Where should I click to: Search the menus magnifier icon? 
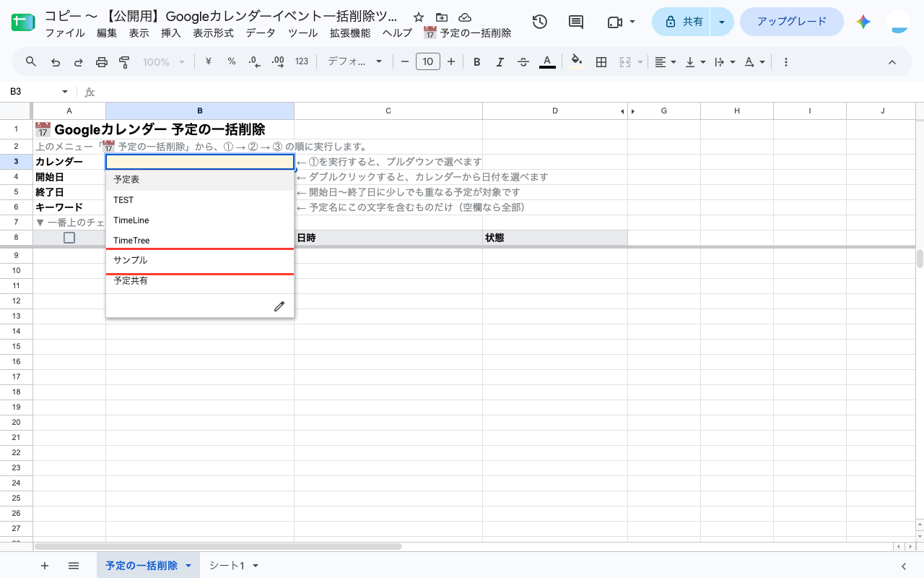tap(31, 61)
